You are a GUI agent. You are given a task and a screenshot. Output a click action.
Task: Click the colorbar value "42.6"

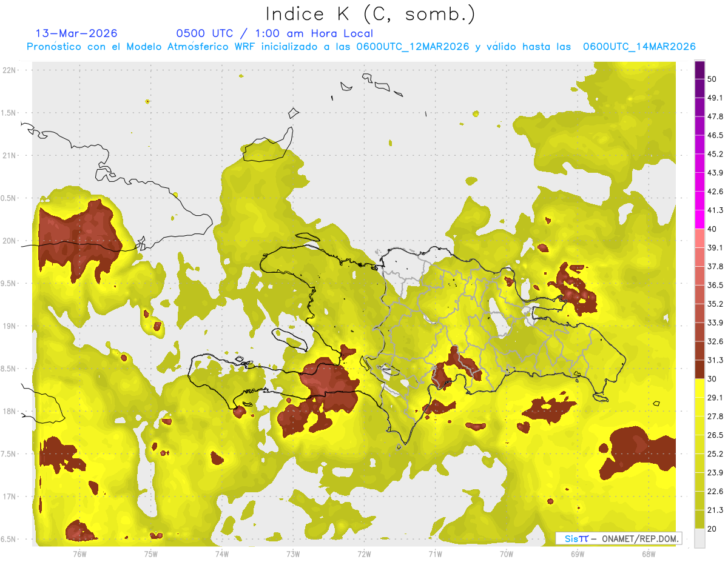coord(715,192)
